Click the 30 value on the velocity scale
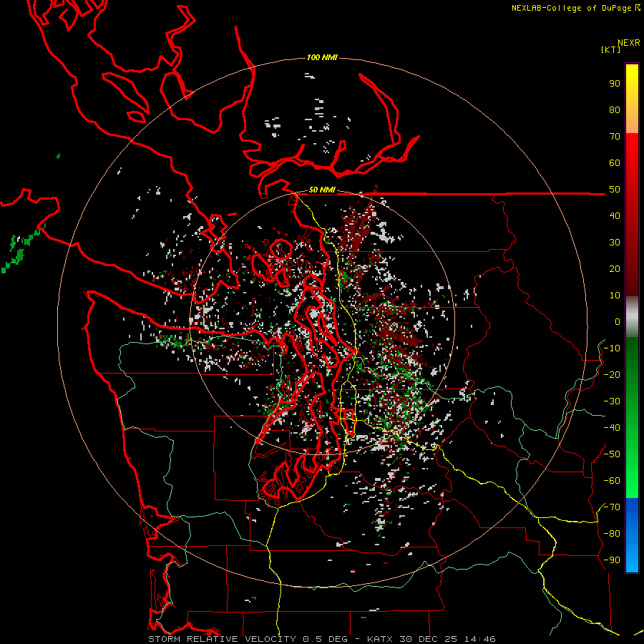The image size is (644, 644). coord(615,243)
